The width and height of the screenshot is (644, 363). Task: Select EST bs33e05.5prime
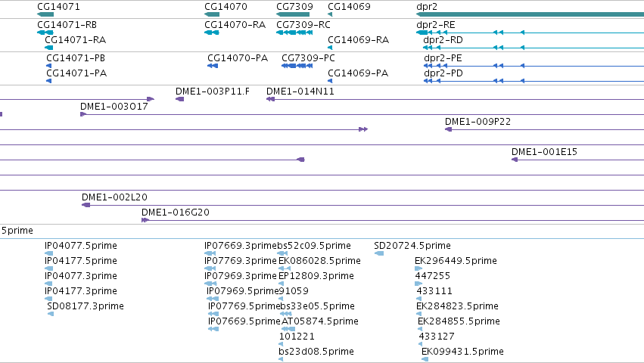[x=318, y=306]
